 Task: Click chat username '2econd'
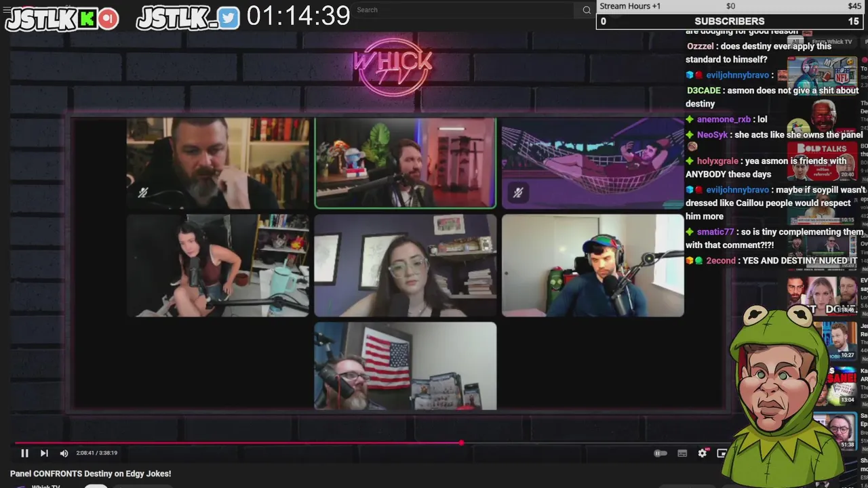pos(721,260)
